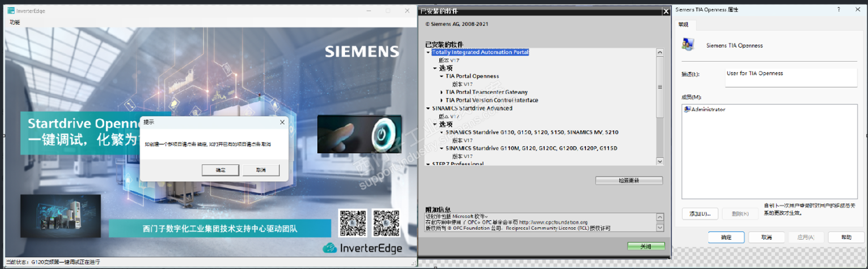Viewport: 868px width, 269px height.
Task: Click the 应用(A) button
Action: pos(806,237)
